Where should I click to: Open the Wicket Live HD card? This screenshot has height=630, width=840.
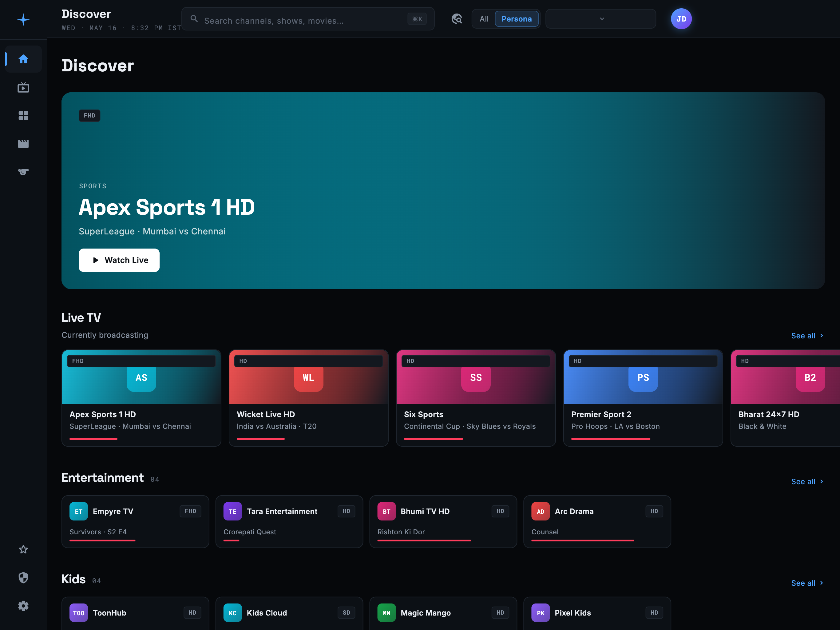click(x=308, y=398)
